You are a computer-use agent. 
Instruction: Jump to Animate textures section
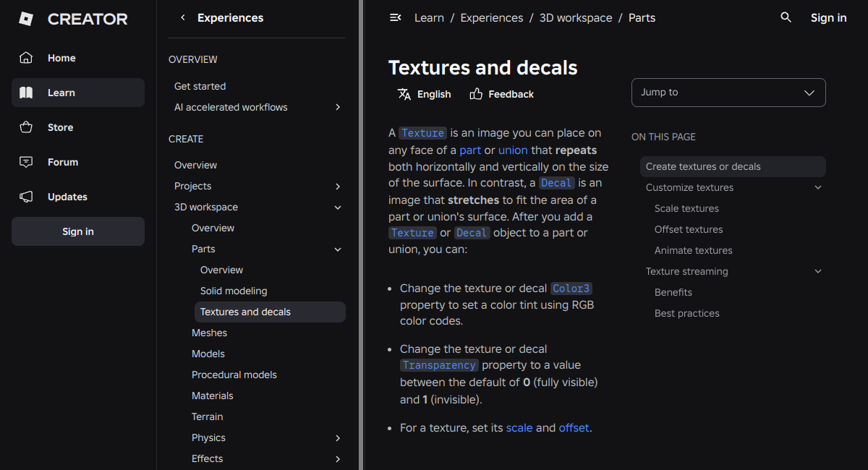point(694,250)
